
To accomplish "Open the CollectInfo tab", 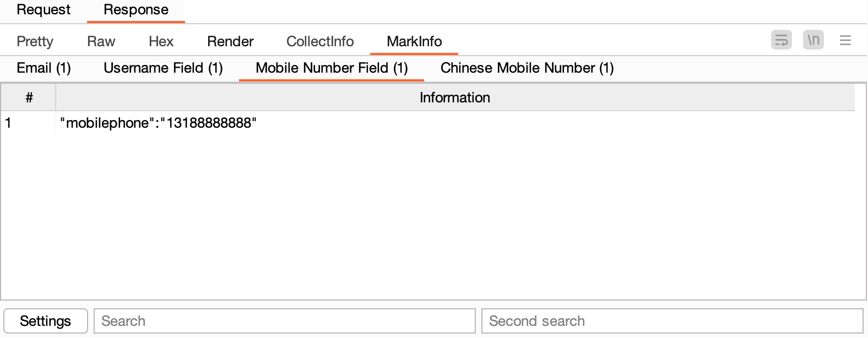I will [x=320, y=41].
